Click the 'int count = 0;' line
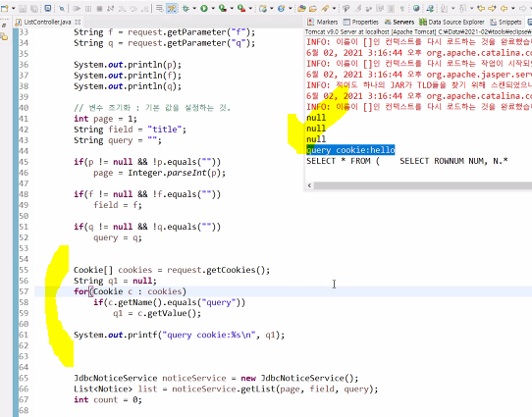 [108, 399]
